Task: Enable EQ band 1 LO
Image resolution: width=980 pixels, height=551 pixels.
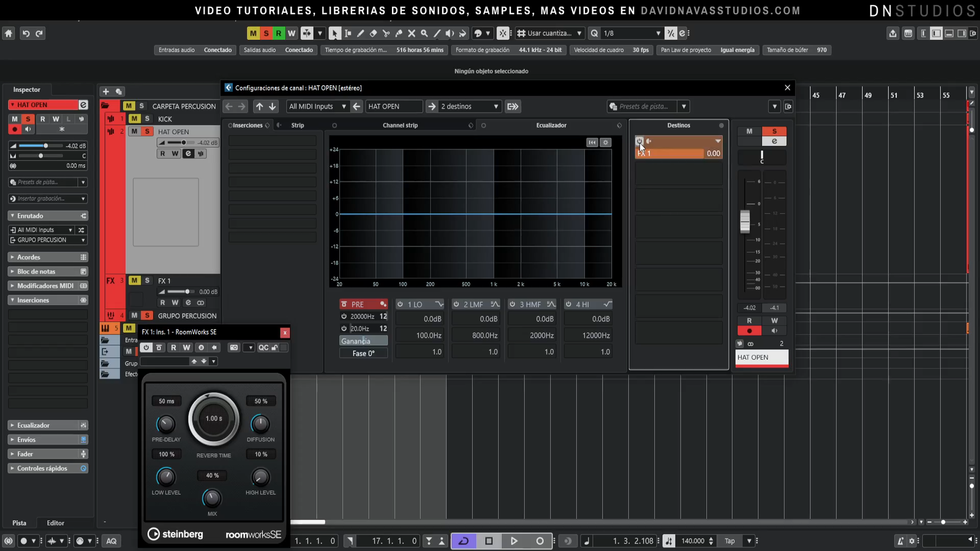Action: click(401, 304)
